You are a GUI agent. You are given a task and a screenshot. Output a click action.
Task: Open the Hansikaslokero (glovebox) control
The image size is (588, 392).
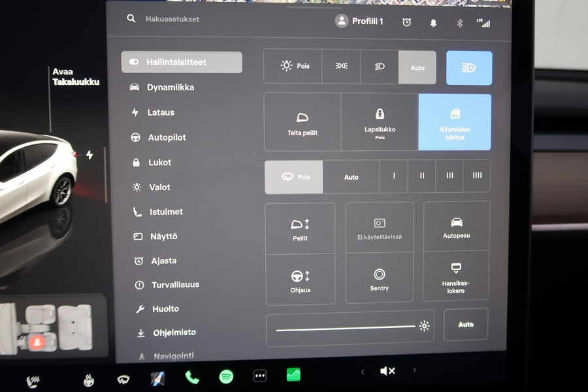coord(456,276)
